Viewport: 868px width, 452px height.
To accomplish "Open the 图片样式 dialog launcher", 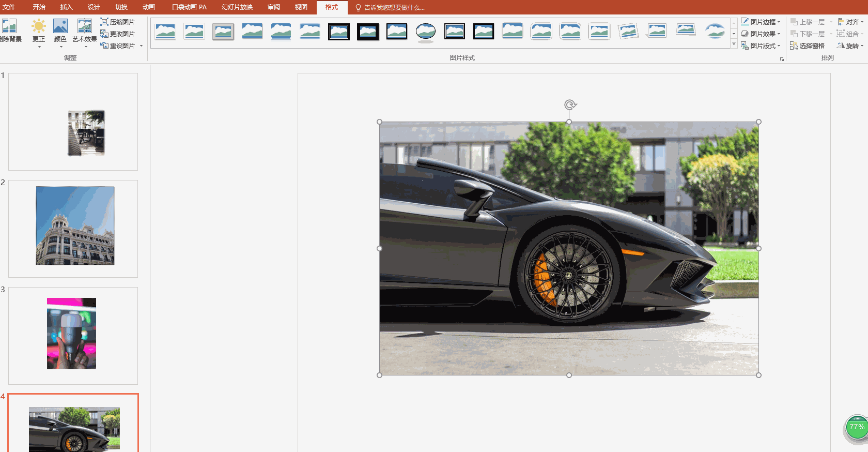I will (x=782, y=59).
